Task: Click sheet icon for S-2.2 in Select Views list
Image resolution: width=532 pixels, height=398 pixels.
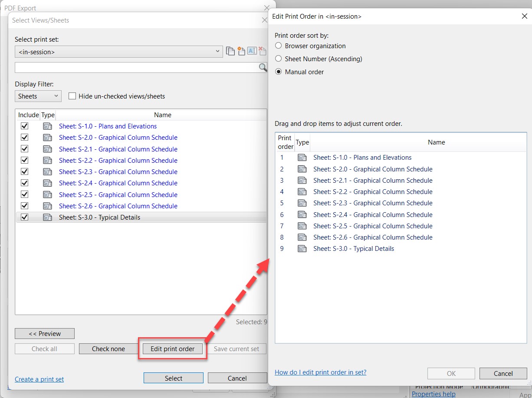Action: [47, 160]
